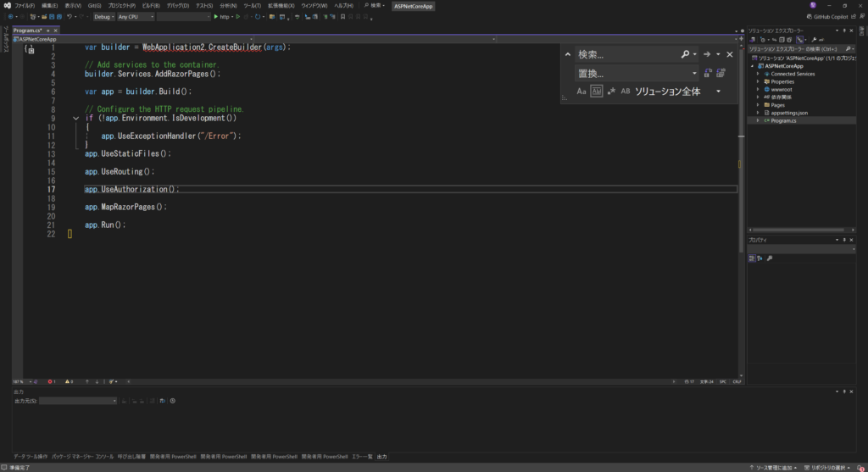Viewport: 868px width, 472px height.
Task: Expand the Properties node in Solution Explorer
Action: click(x=759, y=81)
